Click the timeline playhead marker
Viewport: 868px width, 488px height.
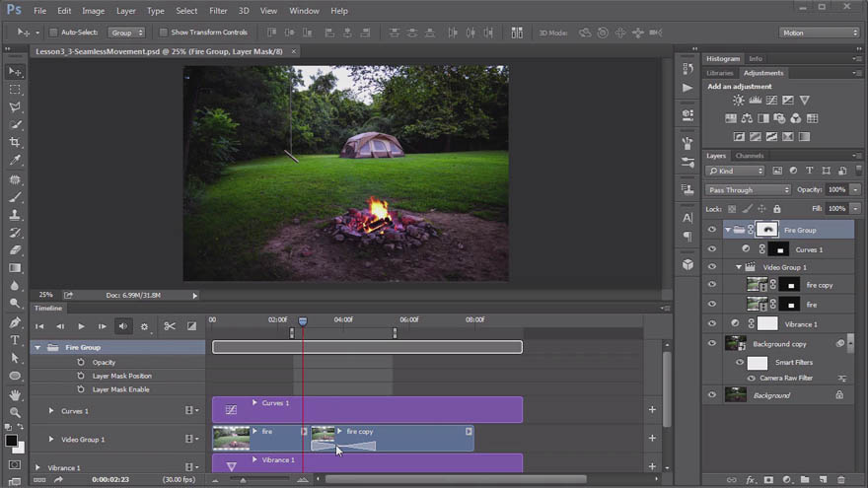point(302,321)
